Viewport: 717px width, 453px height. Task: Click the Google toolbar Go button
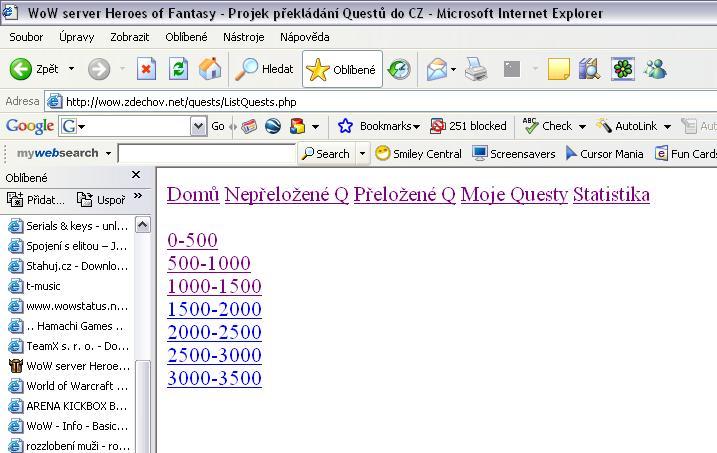tap(218, 126)
